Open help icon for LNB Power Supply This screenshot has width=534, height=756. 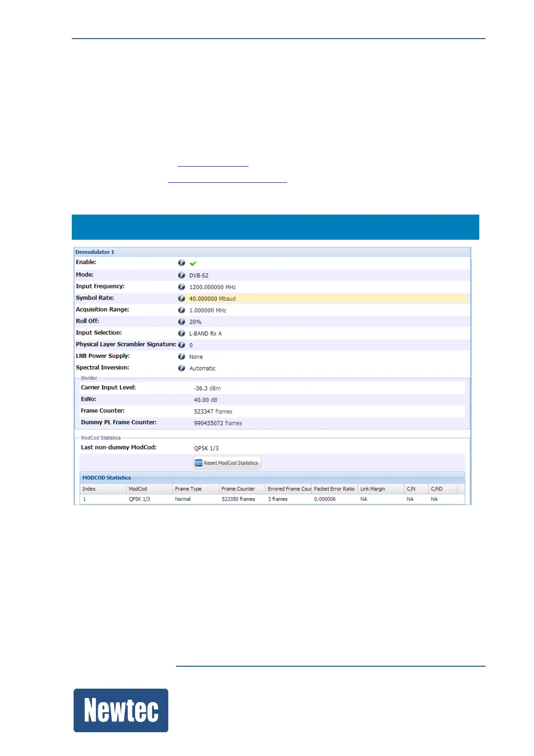[181, 356]
